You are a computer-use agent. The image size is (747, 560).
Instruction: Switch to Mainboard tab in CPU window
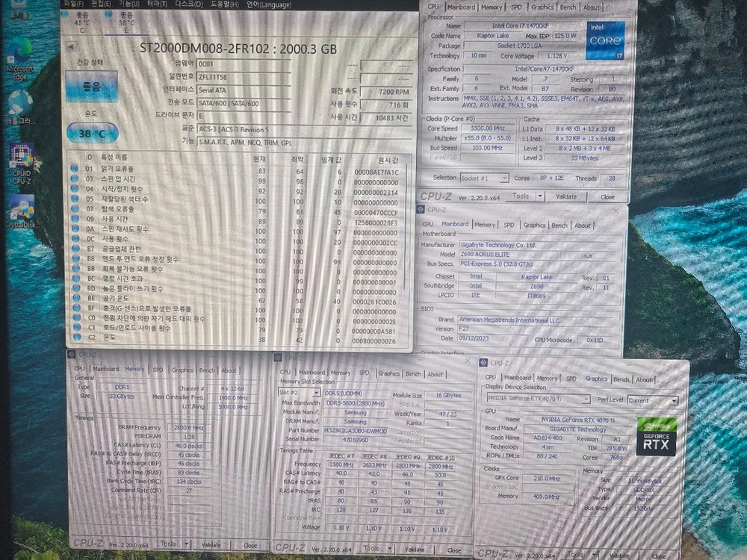coord(460,7)
